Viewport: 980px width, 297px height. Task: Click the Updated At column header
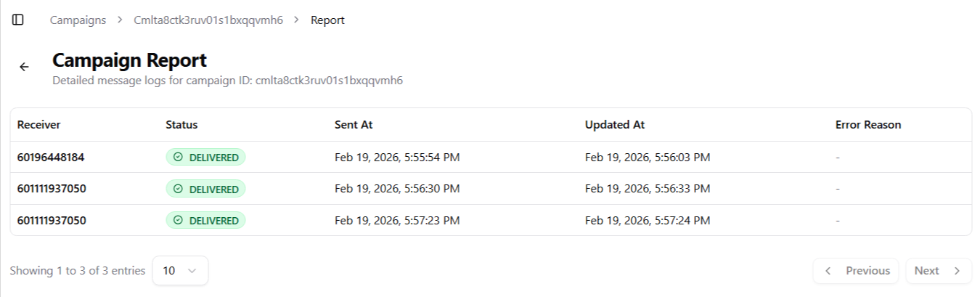click(615, 125)
